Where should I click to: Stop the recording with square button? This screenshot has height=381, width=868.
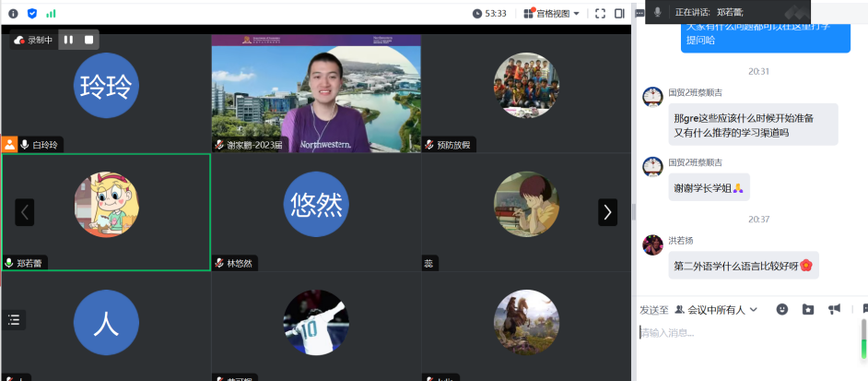[x=88, y=40]
